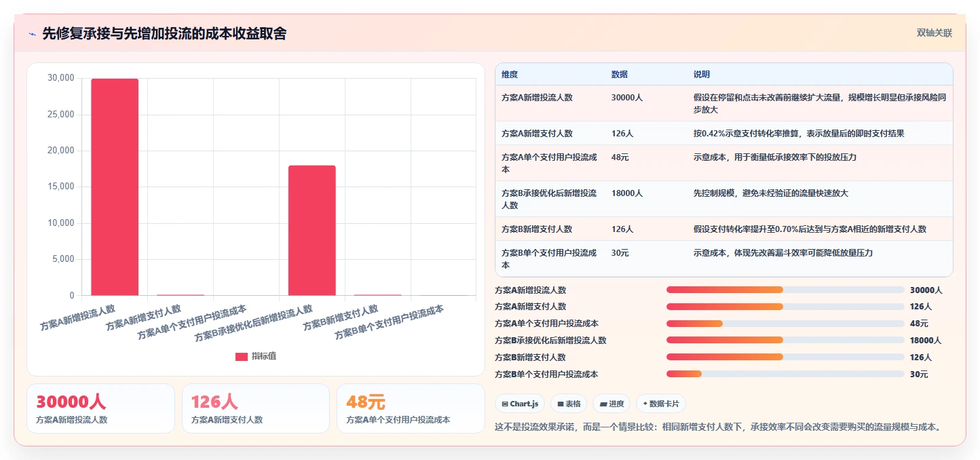Click the footer note starting with 这不是投流效果承诺
Image resolution: width=980 pixels, height=460 pixels.
coord(719,427)
